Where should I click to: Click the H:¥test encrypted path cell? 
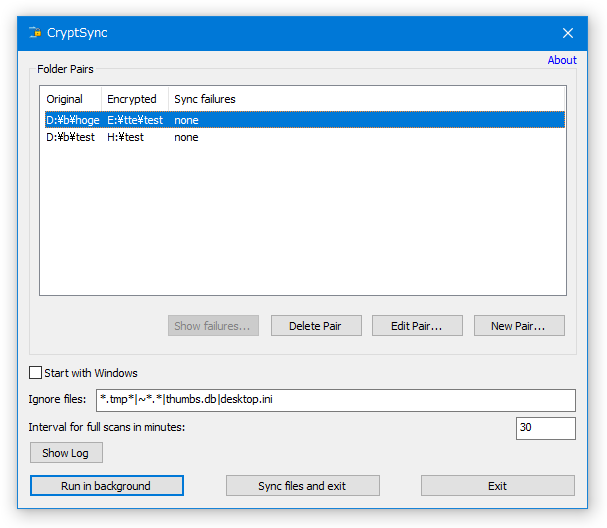(125, 137)
